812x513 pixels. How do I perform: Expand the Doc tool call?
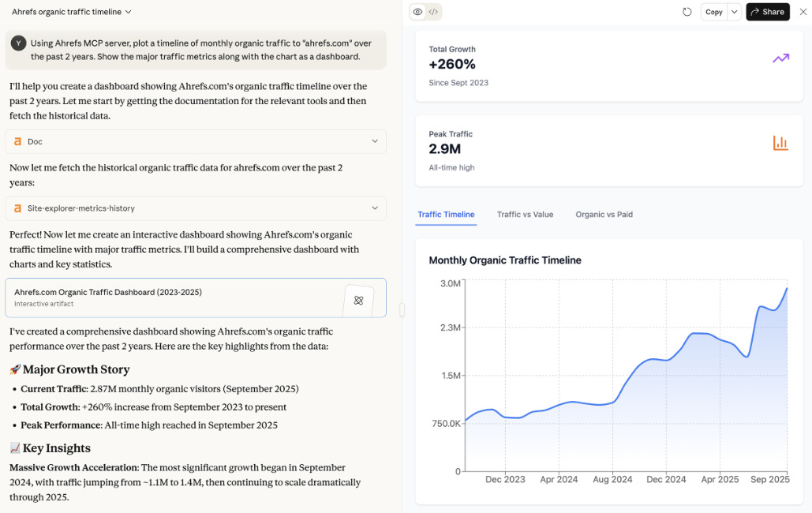(x=196, y=141)
